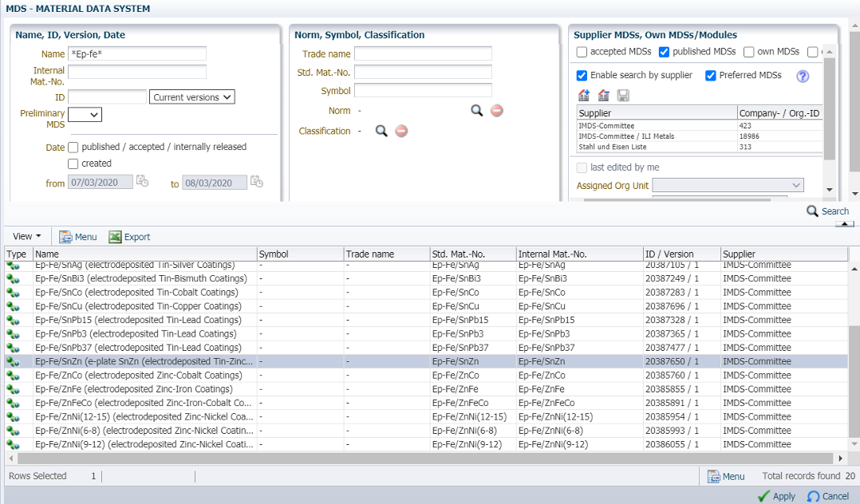Open the 'from' date calendar picker
The width and height of the screenshot is (860, 504).
(142, 182)
